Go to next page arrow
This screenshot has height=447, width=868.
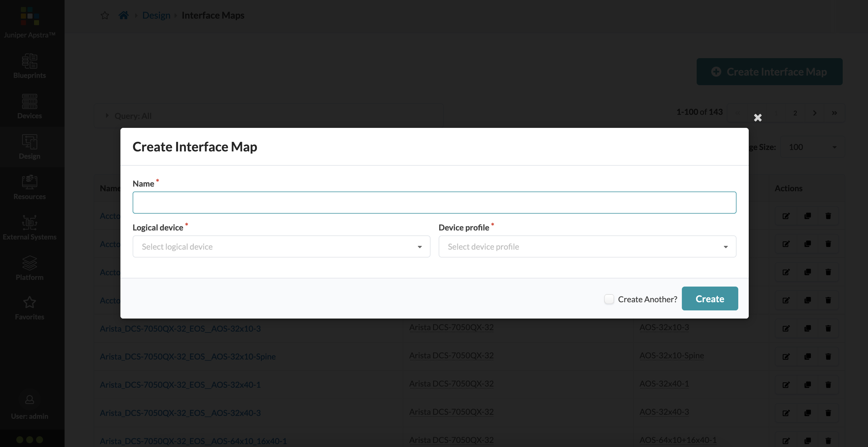click(814, 113)
